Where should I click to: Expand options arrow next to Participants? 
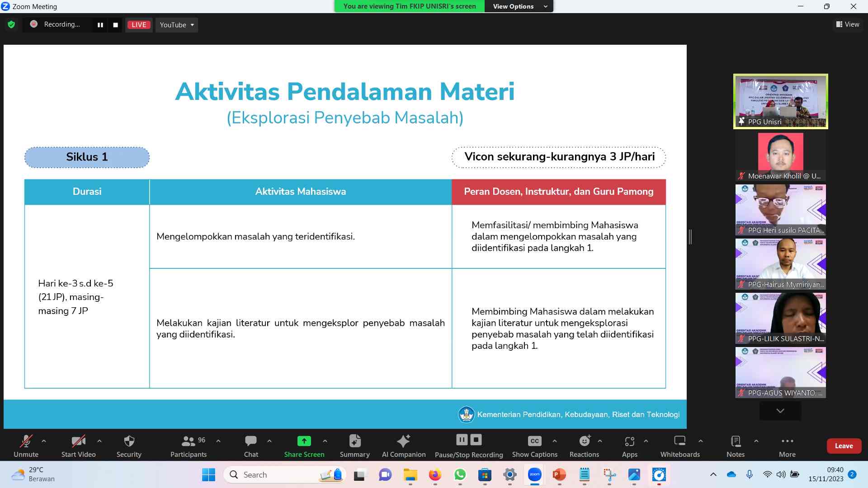click(x=218, y=441)
